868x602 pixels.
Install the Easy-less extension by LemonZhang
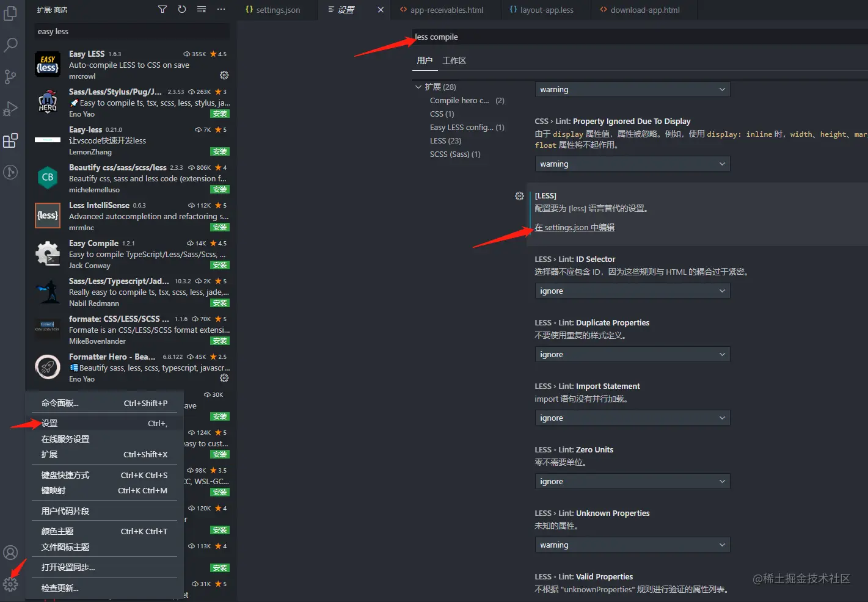[x=220, y=151]
